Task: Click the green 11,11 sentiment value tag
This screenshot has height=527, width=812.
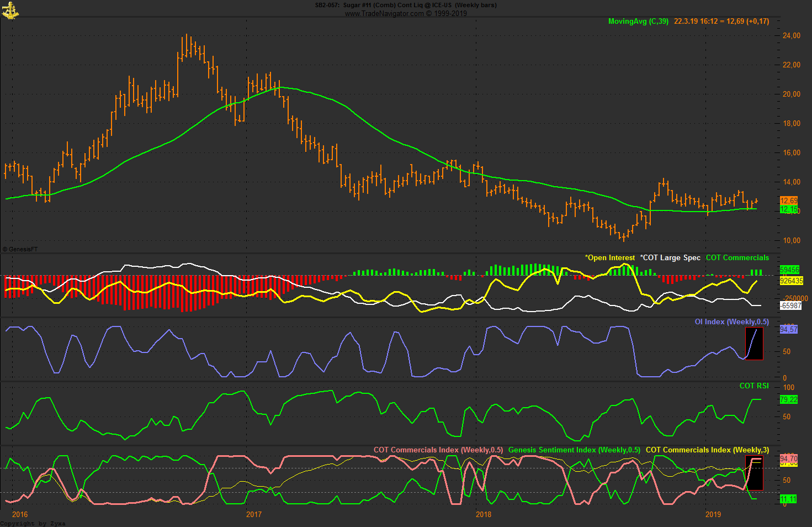Action: (788, 499)
